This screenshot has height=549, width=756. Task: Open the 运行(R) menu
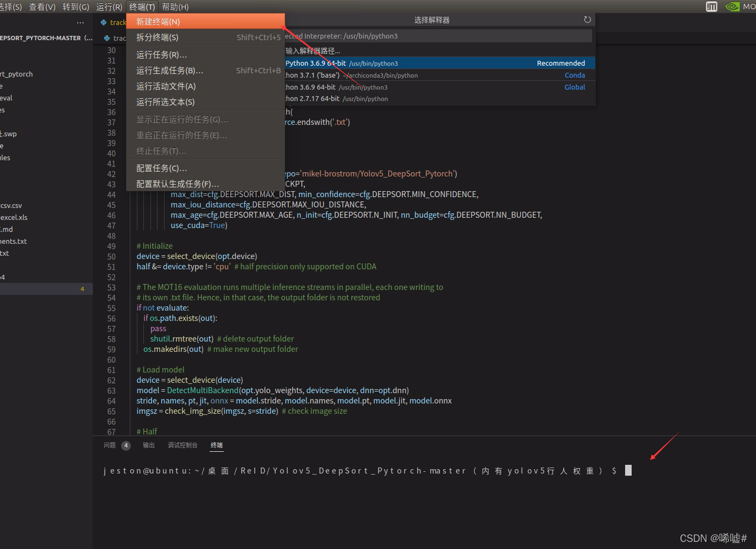coord(109,7)
